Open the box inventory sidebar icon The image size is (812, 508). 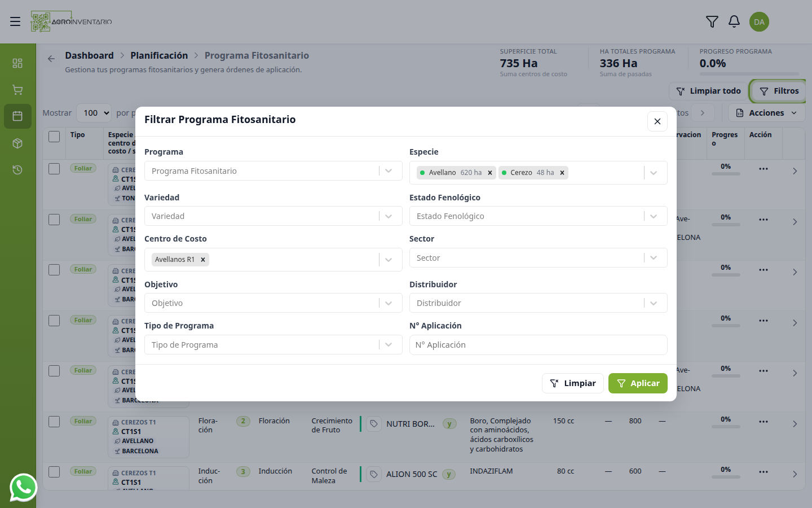pos(17,143)
